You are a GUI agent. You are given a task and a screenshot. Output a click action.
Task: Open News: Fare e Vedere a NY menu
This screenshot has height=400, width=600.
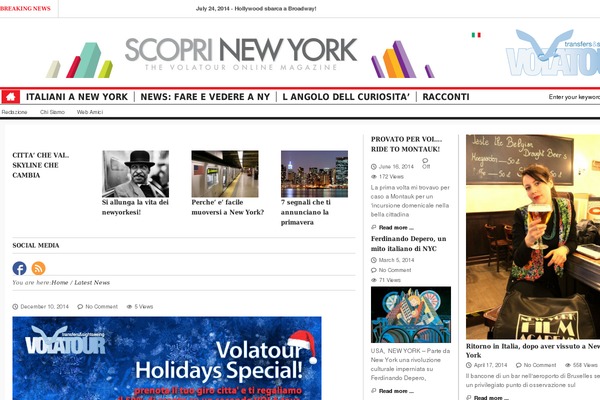(x=205, y=97)
